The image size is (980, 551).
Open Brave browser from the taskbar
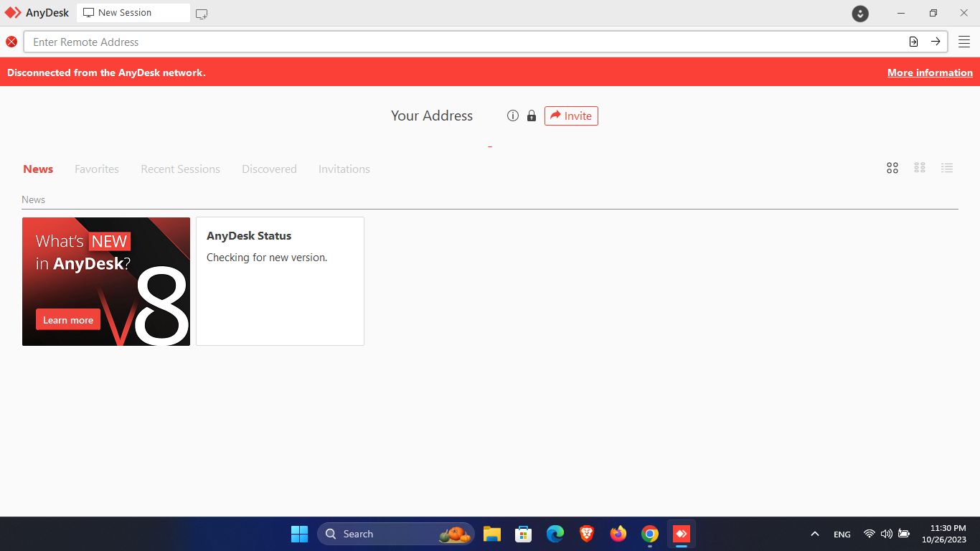[587, 534]
